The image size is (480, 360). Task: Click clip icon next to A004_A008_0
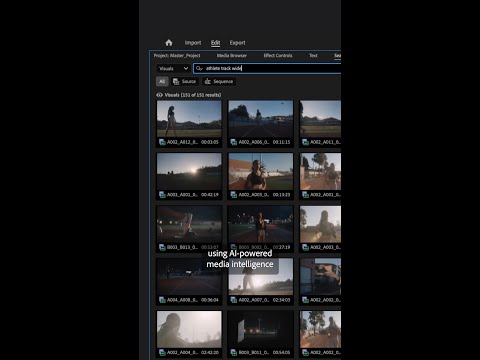point(162,300)
